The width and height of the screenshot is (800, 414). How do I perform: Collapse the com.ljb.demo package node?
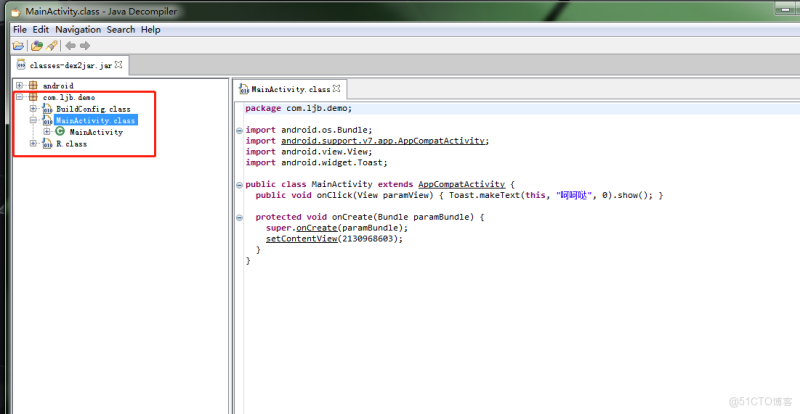(x=19, y=97)
